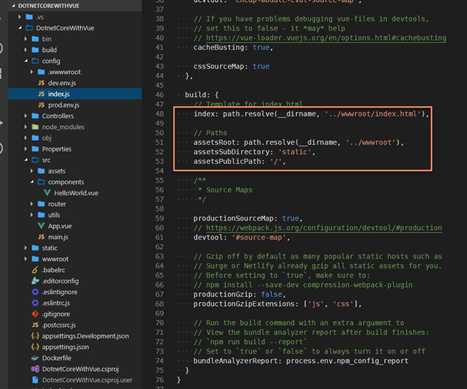Click the obj folder icon
The image size is (467, 389).
(35, 138)
